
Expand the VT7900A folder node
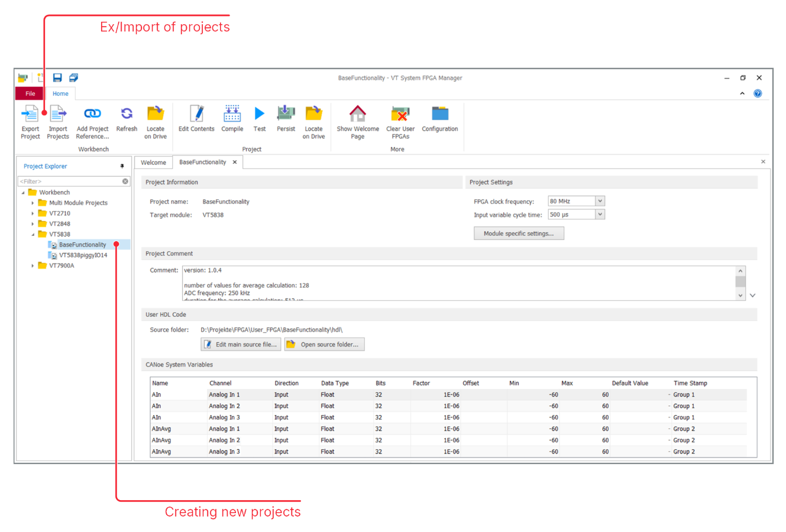point(33,266)
